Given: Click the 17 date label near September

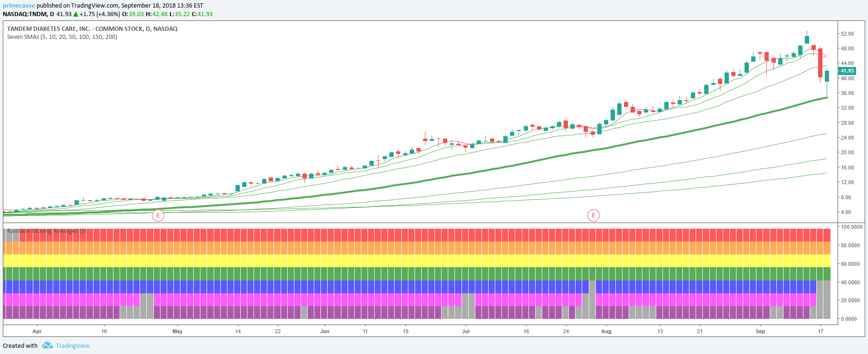Looking at the screenshot, I should [821, 331].
